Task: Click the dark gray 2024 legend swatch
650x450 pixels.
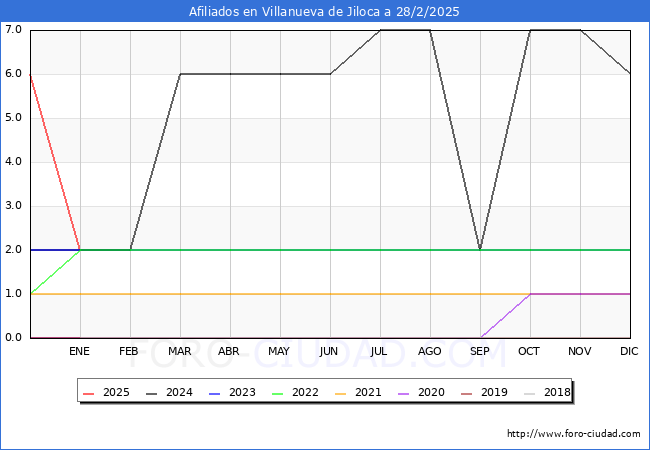Action: (152, 393)
